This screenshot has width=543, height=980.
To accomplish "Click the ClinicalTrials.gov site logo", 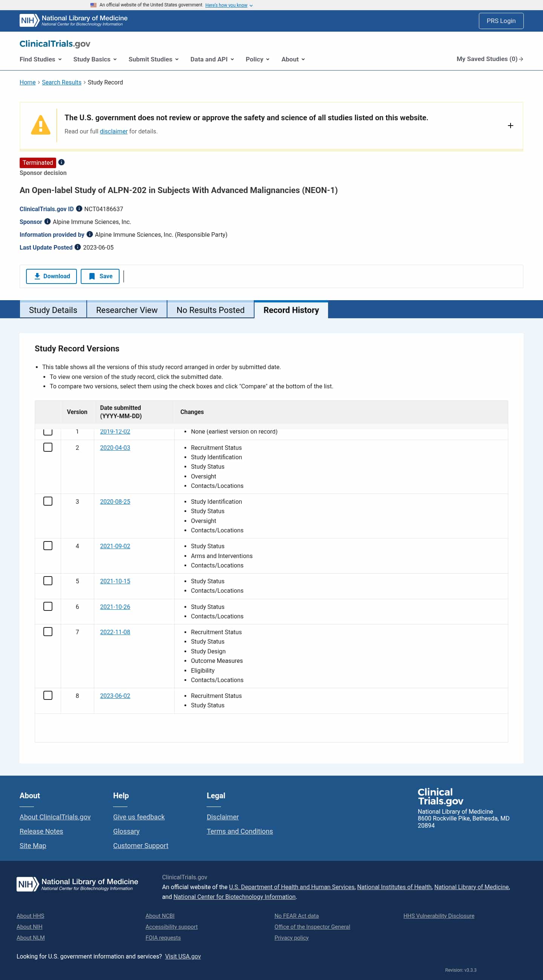I will click(x=55, y=44).
